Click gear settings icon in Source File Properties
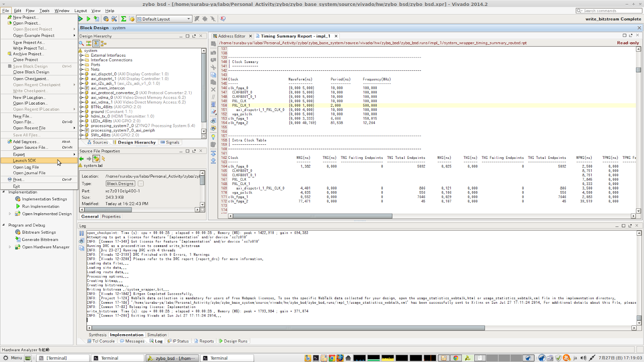Viewport: 644px width, 362px height. 96,158
